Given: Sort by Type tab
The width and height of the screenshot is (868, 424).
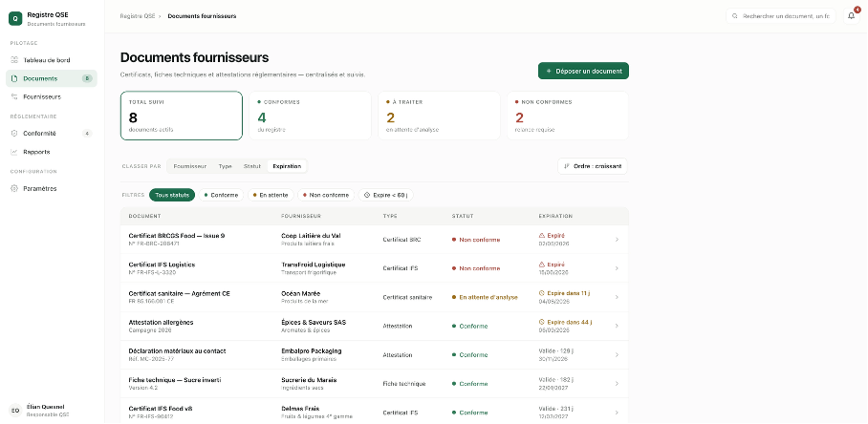Looking at the screenshot, I should point(225,166).
